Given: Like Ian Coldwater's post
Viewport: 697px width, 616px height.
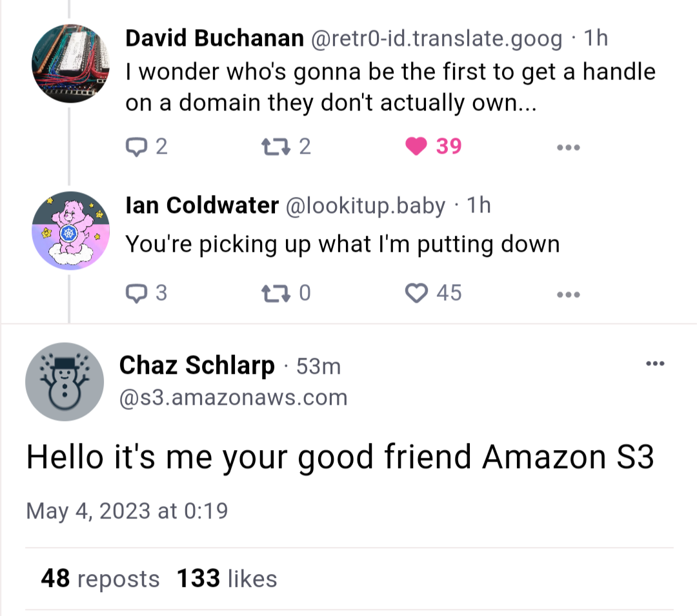Looking at the screenshot, I should click(x=416, y=294).
